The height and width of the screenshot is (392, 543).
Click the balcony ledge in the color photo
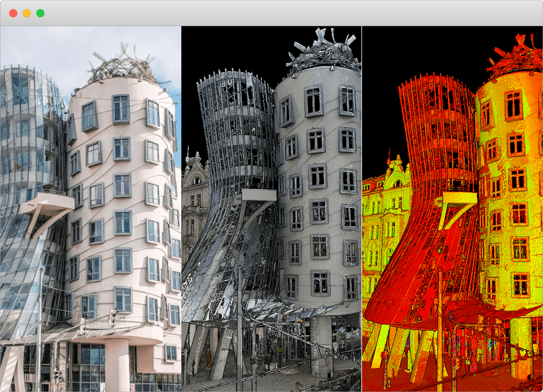pyautogui.click(x=47, y=202)
